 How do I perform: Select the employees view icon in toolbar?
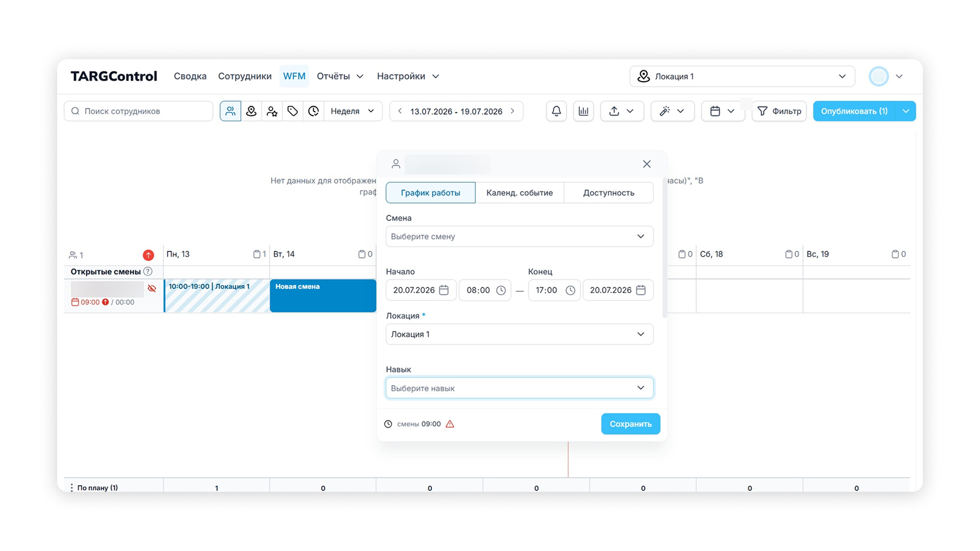[x=230, y=111]
